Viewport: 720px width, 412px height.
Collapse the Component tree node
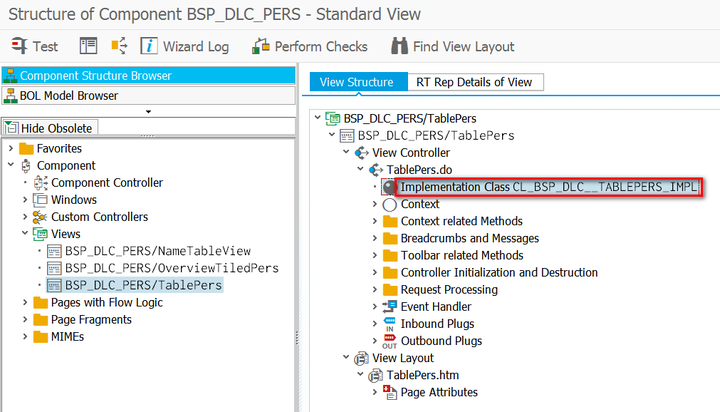[x=11, y=165]
